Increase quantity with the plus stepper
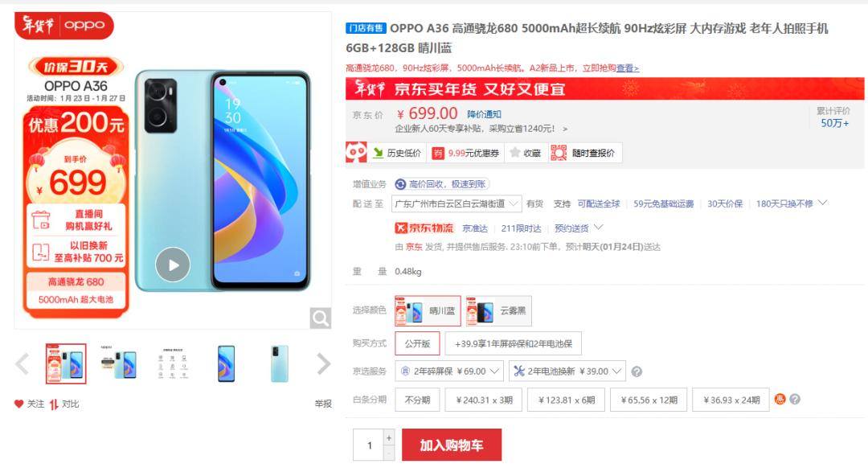The height and width of the screenshot is (468, 868). (389, 437)
